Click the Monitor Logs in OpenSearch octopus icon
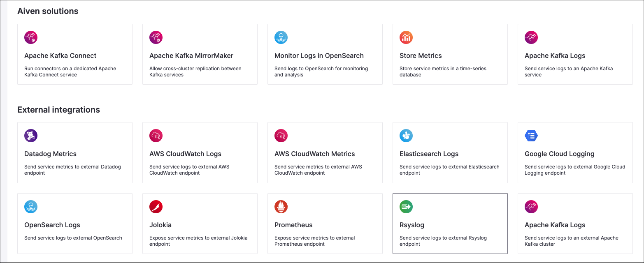 [x=281, y=37]
